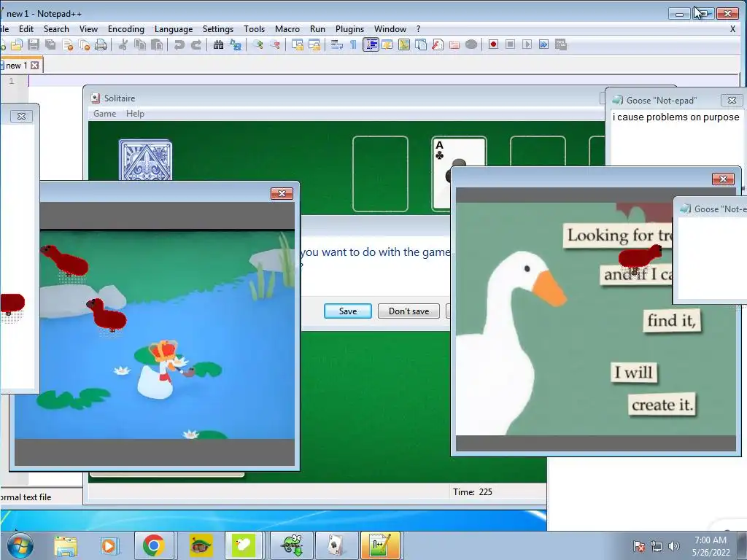Click the Action Center flag tray icon
747x560 pixels.
click(639, 546)
